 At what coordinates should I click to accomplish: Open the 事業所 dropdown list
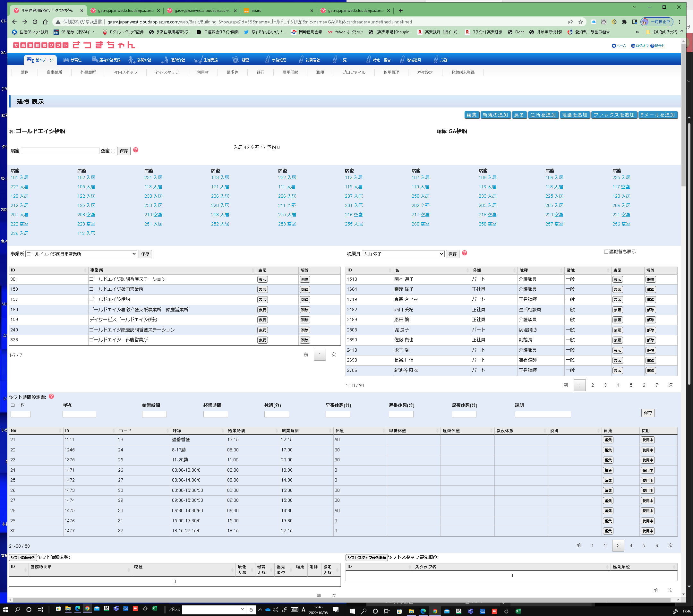[x=81, y=253]
